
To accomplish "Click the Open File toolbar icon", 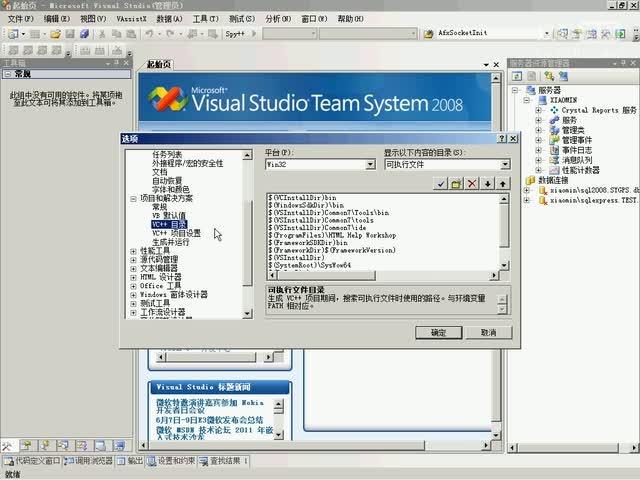I will [56, 34].
